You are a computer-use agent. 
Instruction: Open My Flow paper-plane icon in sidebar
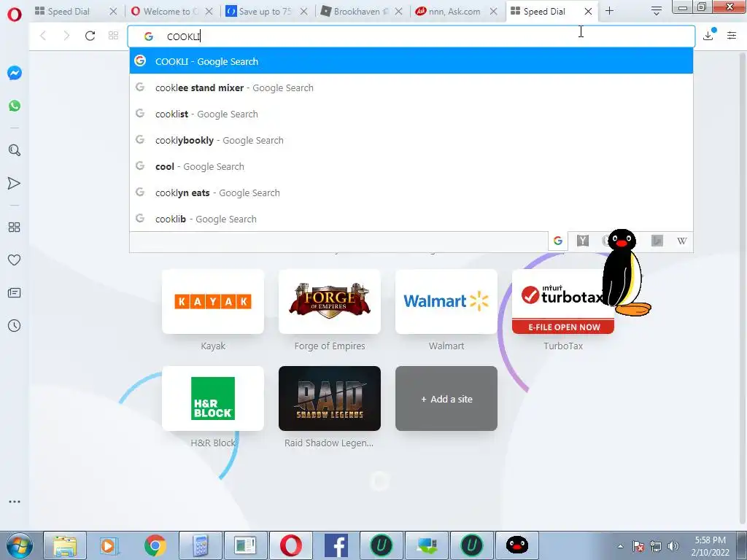tap(15, 183)
